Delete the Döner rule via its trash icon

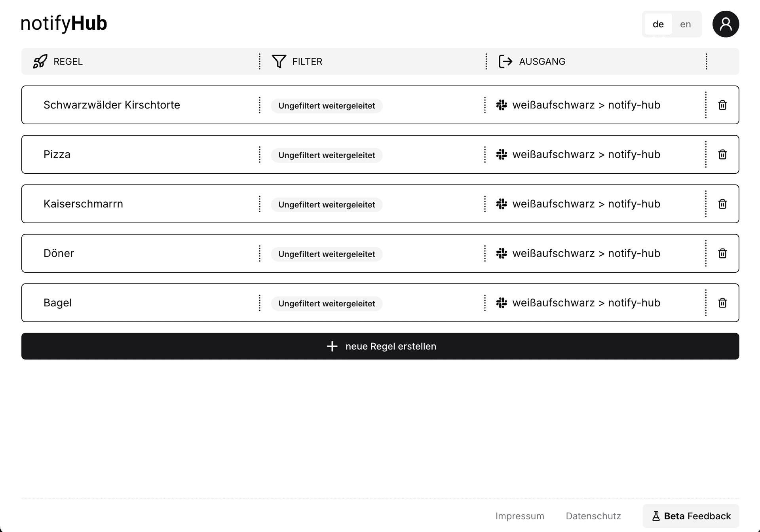point(722,253)
